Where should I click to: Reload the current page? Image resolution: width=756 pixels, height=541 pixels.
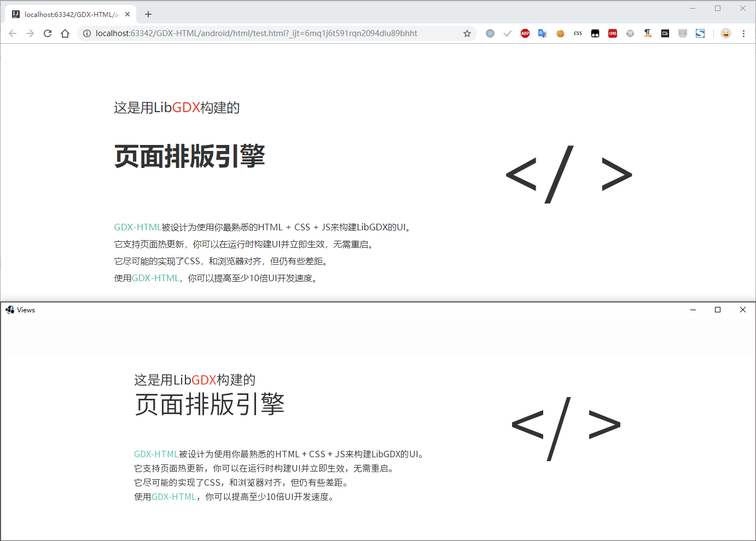48,33
